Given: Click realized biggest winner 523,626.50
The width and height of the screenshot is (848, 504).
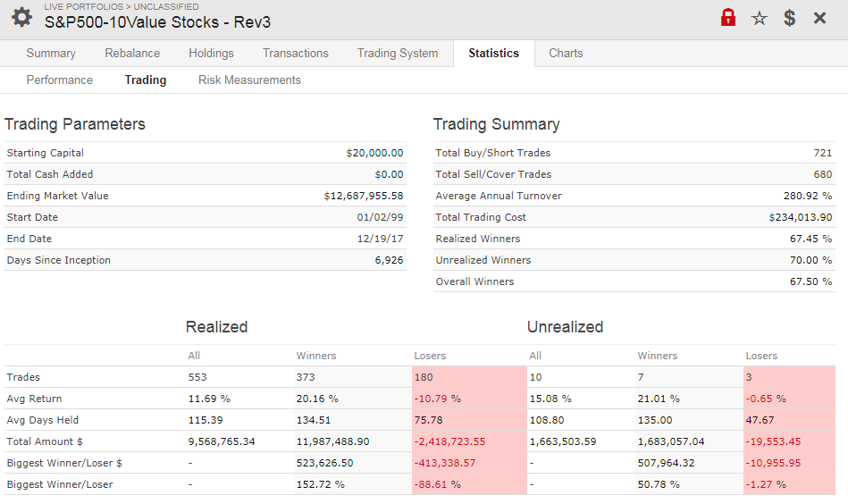Looking at the screenshot, I should pyautogui.click(x=324, y=464).
